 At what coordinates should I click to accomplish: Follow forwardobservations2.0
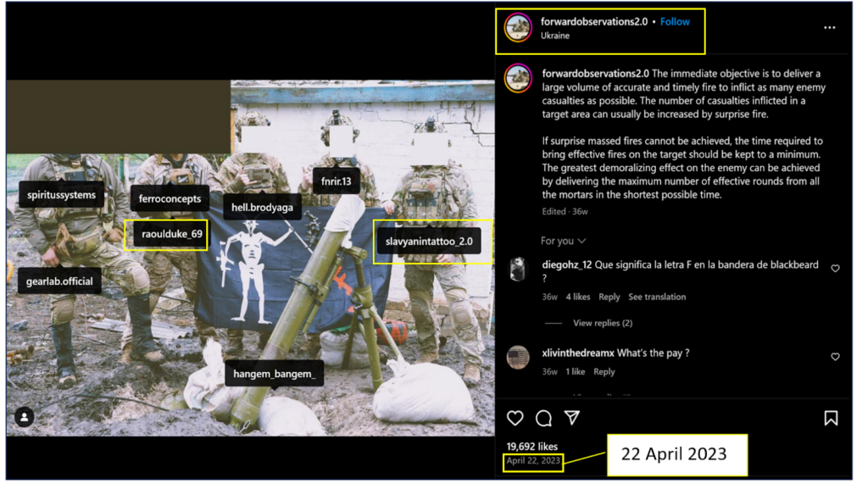(675, 22)
